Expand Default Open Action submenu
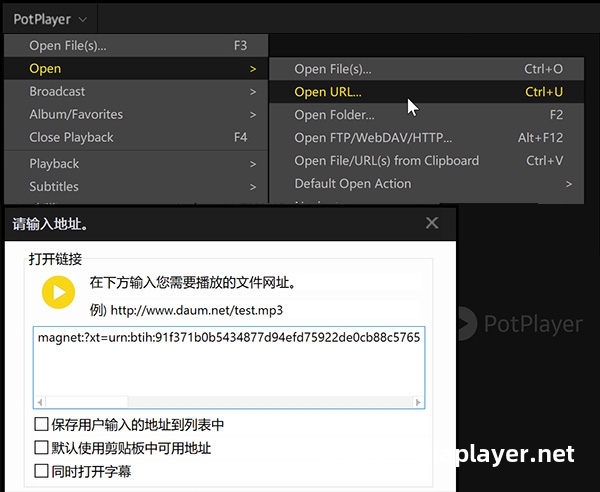 (x=427, y=184)
